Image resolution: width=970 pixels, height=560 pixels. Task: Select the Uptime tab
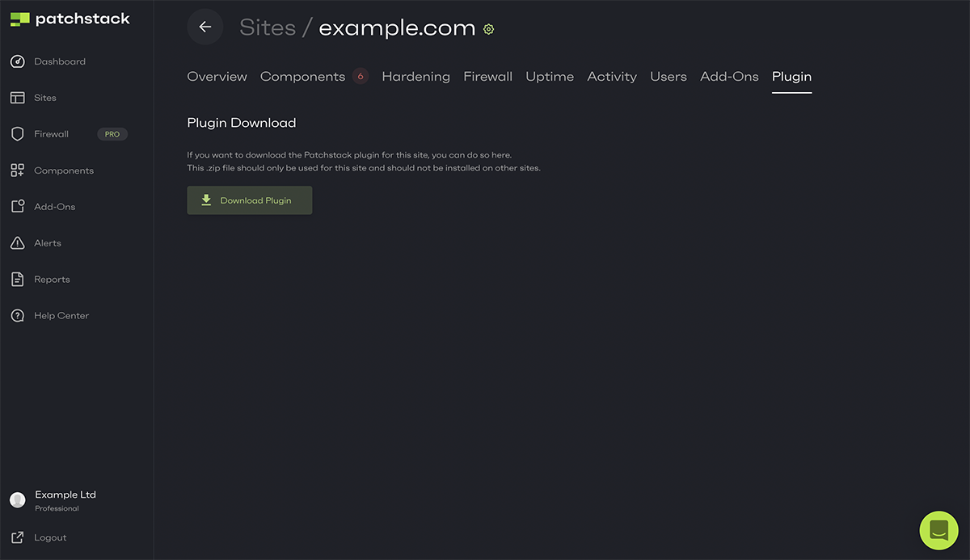click(x=550, y=77)
